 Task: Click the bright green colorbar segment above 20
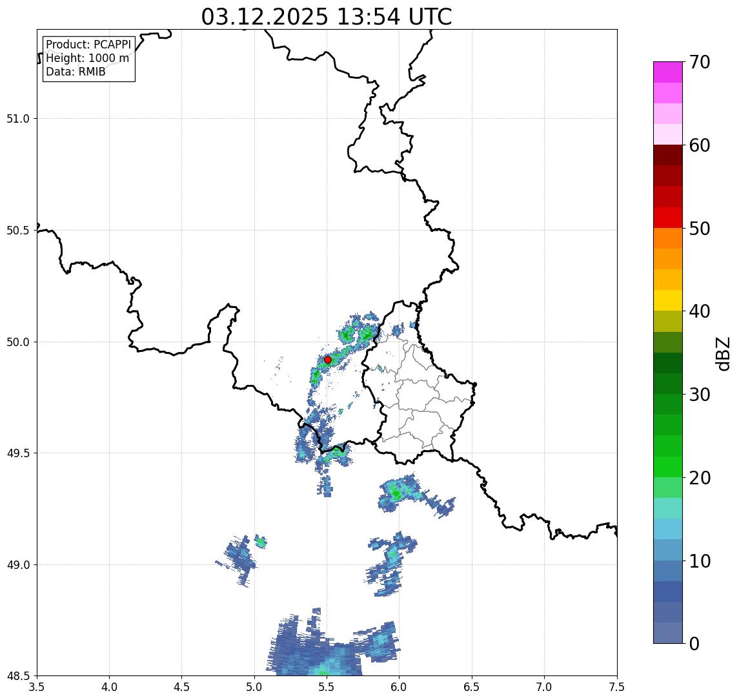[668, 467]
